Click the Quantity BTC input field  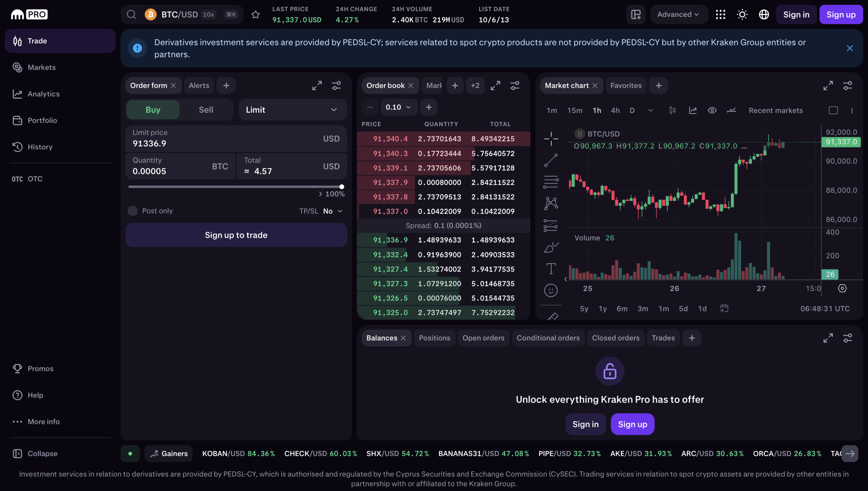(x=180, y=166)
